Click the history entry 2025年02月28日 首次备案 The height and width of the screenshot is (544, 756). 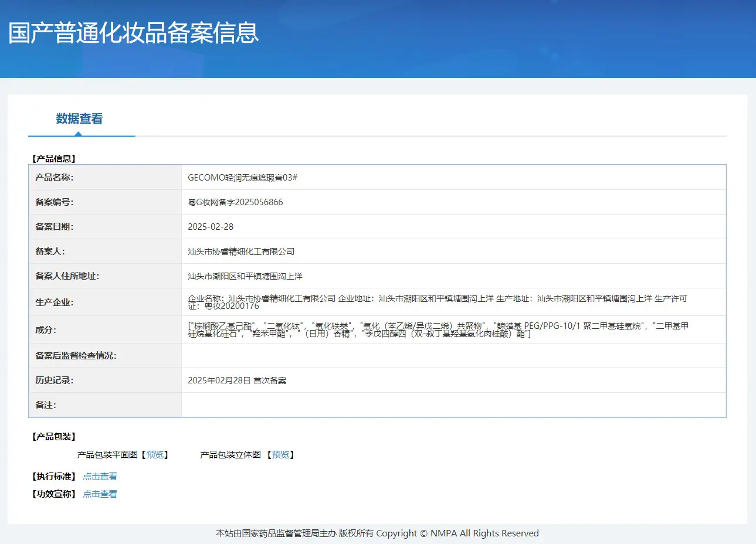[x=237, y=380]
